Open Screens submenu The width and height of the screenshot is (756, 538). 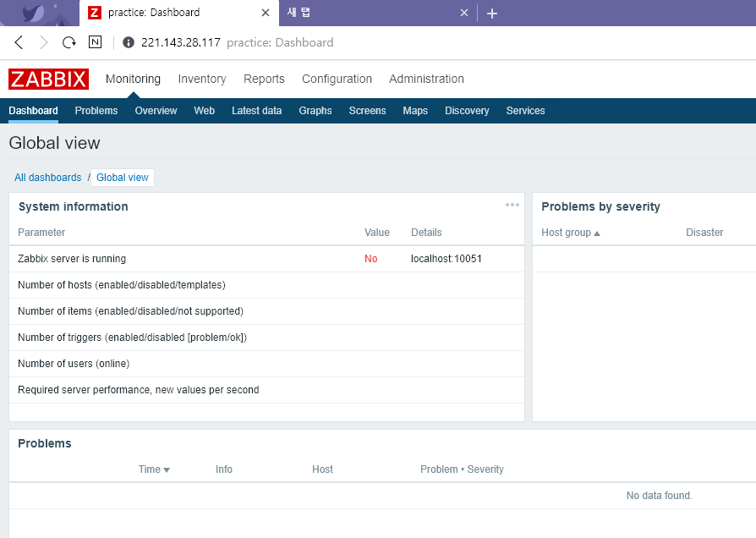tap(367, 111)
